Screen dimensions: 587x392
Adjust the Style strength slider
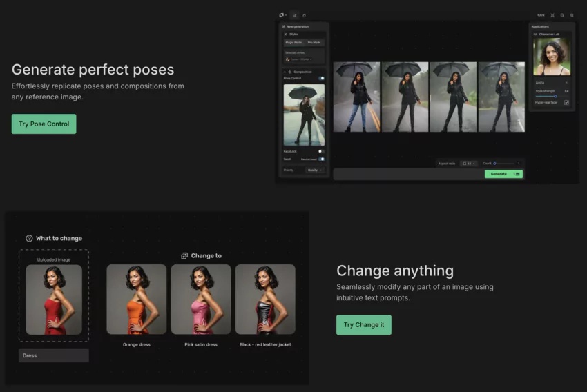point(555,96)
